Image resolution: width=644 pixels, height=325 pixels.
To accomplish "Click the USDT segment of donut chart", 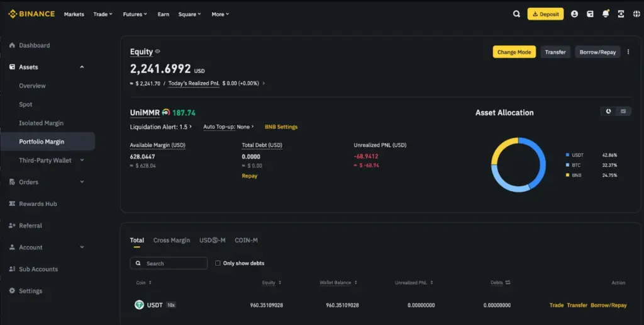I will (x=539, y=161).
